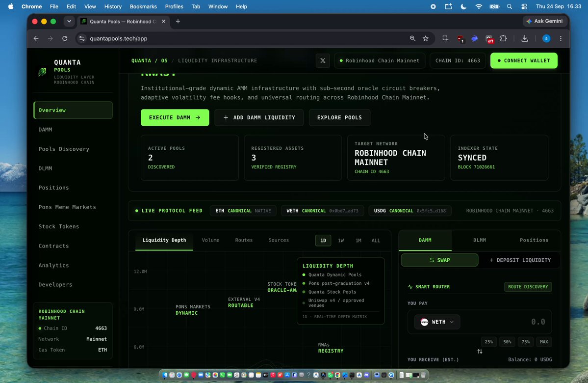Select the ALL time range
This screenshot has height=383, width=588.
point(376,240)
